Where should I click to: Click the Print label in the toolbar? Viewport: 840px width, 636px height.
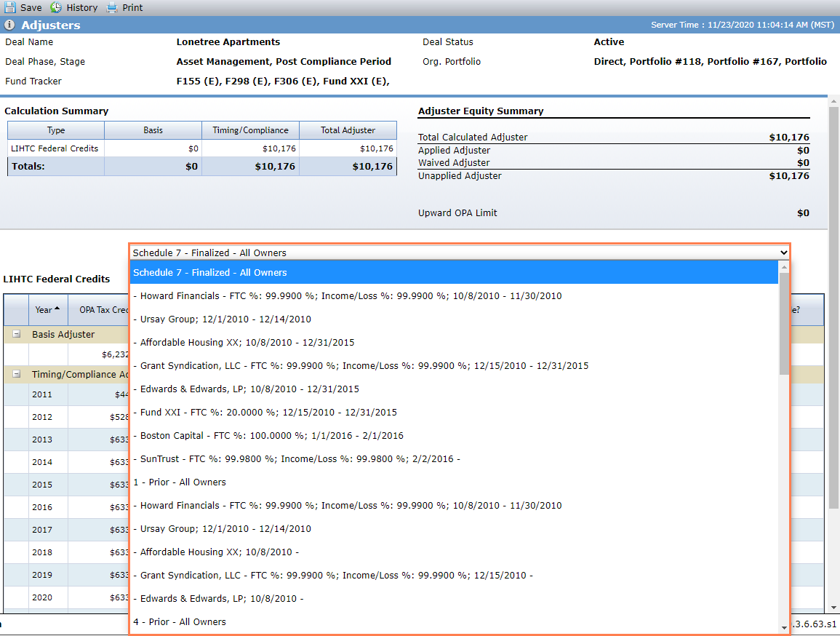[132, 7]
